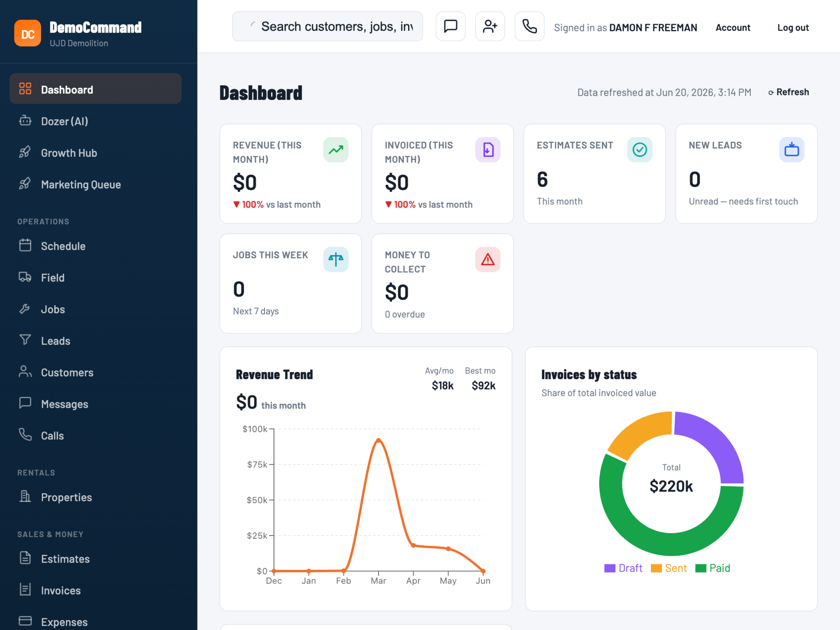Screen dimensions: 840x630
Task: Click the DC orange logo badge
Action: [x=28, y=34]
